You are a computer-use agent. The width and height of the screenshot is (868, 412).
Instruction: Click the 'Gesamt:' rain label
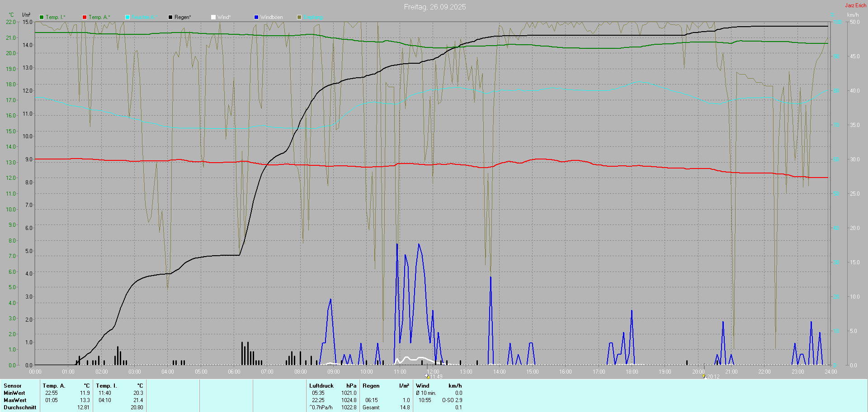tap(371, 407)
